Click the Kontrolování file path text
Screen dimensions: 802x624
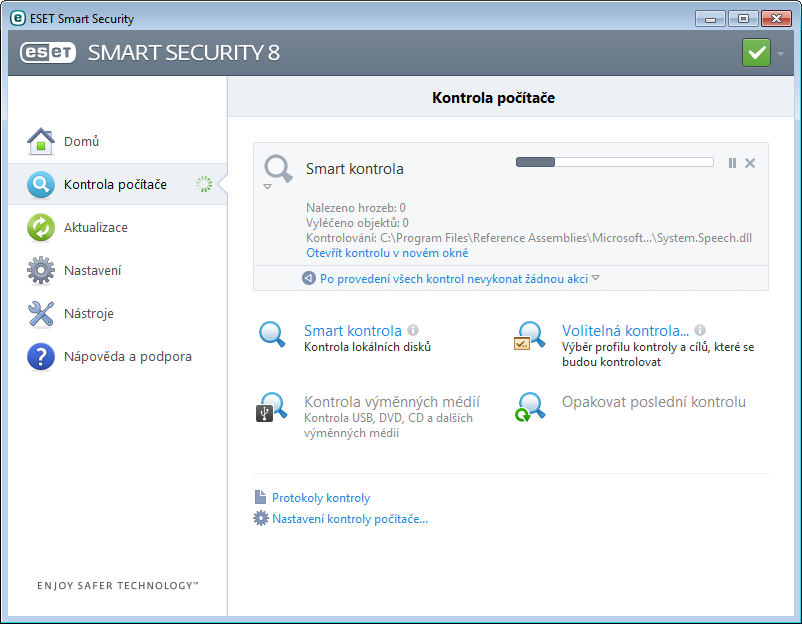point(529,238)
